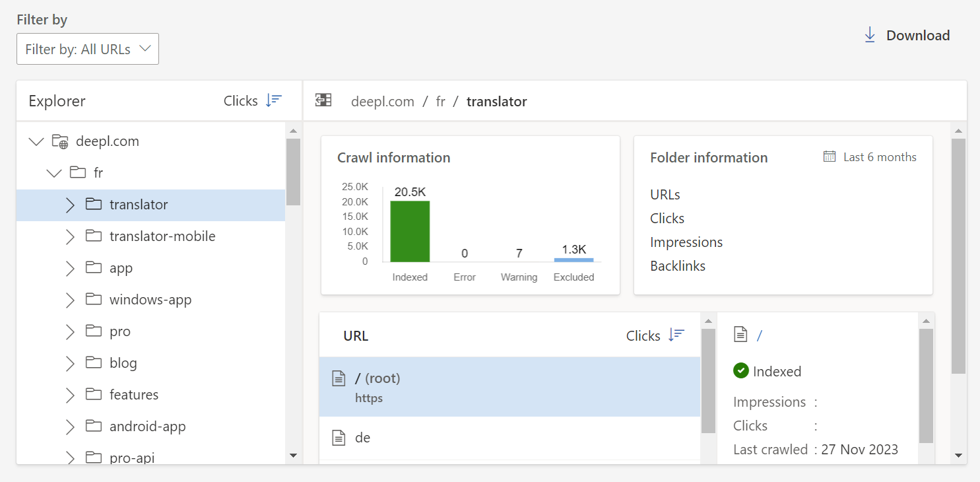Collapse the fr folder node
The image size is (980, 482).
tap(53, 173)
